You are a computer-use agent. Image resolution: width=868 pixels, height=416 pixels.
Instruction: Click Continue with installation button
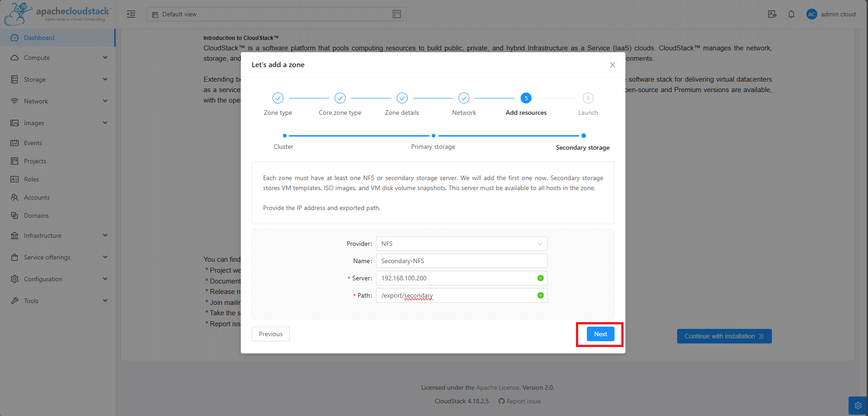coord(724,336)
